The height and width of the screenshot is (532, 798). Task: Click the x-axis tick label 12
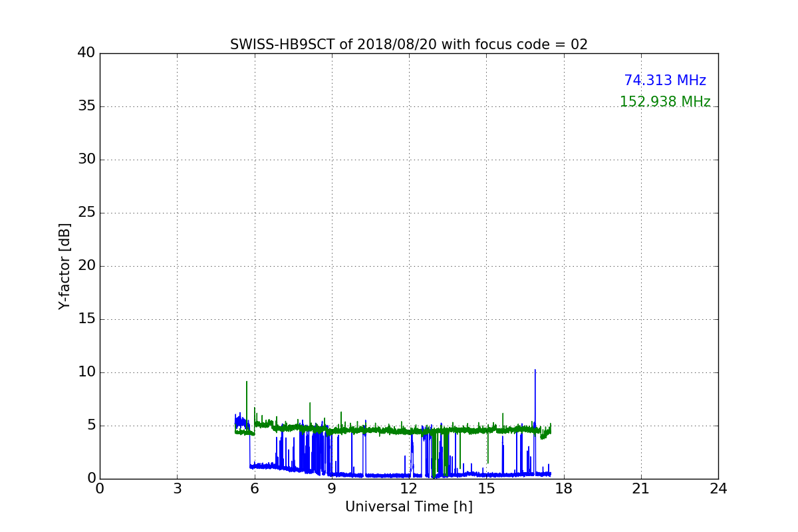point(409,489)
